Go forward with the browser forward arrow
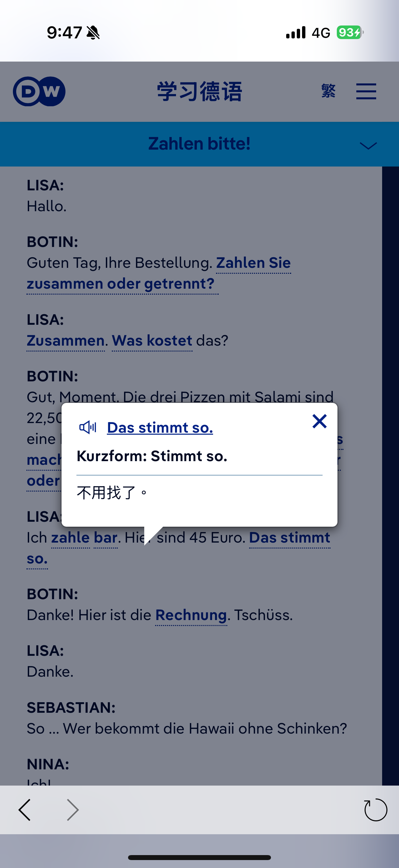Viewport: 399px width, 868px height. [x=72, y=809]
